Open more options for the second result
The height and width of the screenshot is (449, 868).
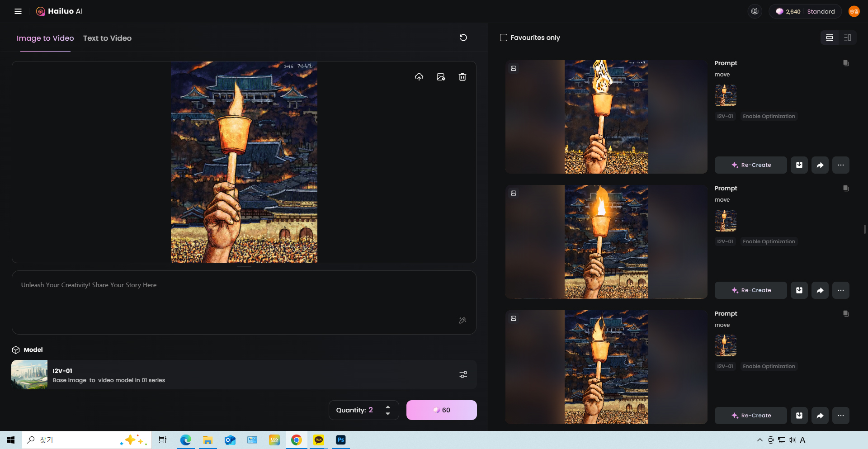click(x=841, y=290)
